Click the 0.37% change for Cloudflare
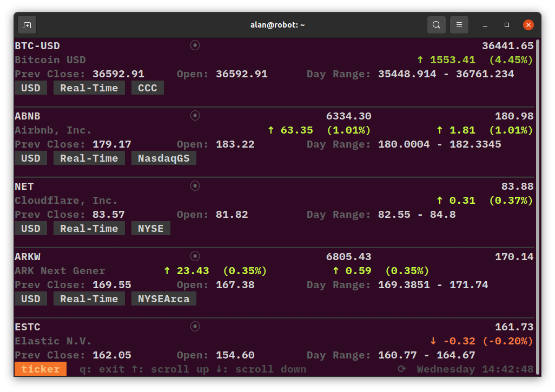Viewport: 555px width, 392px height. pos(511,201)
